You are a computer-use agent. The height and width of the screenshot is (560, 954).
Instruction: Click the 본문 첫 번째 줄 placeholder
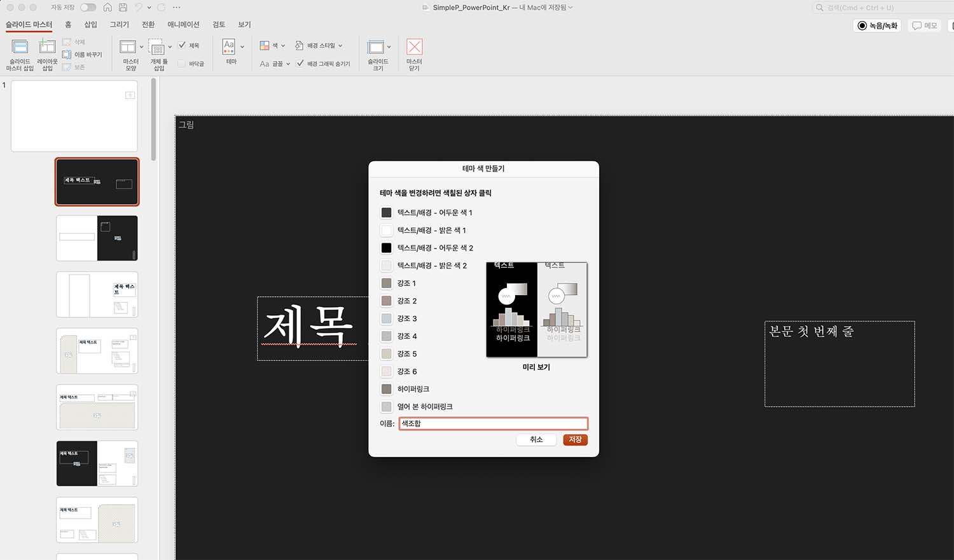840,364
